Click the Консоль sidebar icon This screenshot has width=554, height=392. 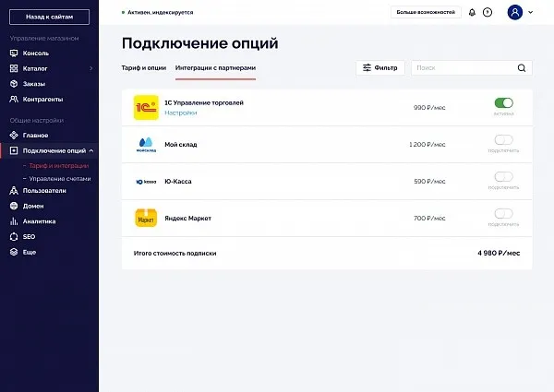click(14, 53)
